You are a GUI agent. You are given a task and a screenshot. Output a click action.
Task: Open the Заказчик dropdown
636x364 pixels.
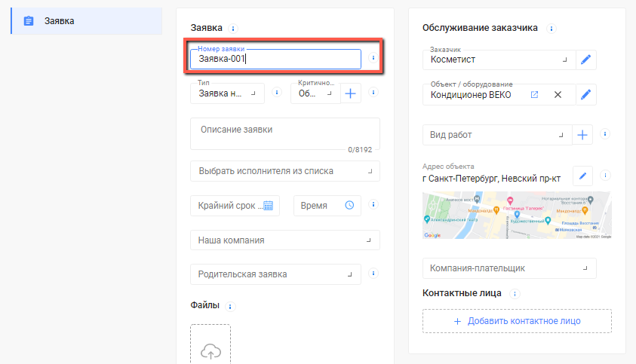coord(499,60)
